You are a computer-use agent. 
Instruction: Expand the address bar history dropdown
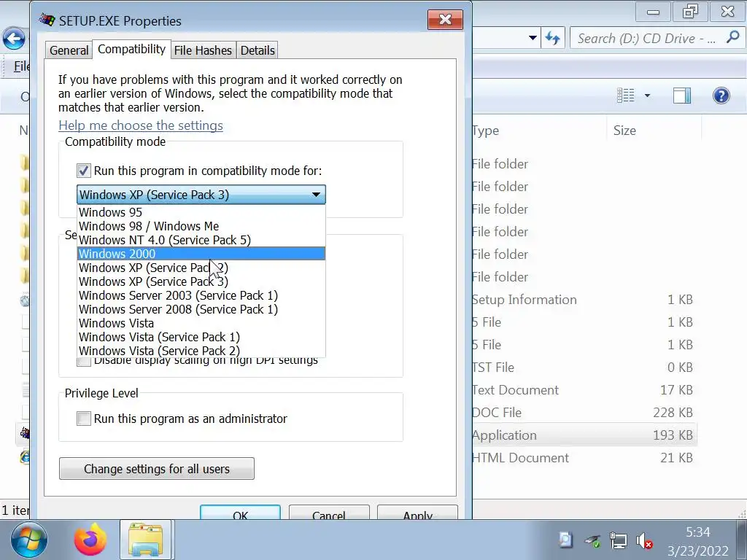(x=533, y=38)
